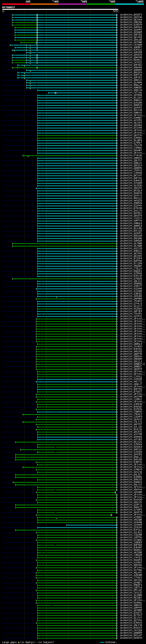Select hit label UniRef100_B7P3L1

(131, 530)
